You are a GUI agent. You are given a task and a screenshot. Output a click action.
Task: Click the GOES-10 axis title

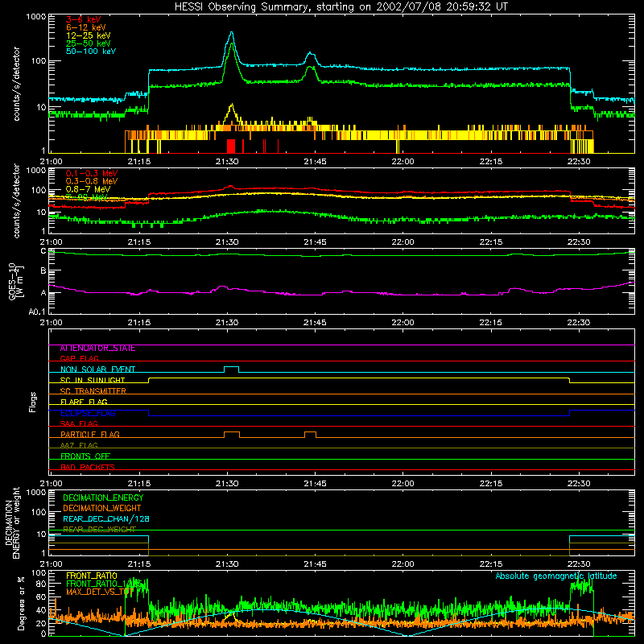[15, 282]
